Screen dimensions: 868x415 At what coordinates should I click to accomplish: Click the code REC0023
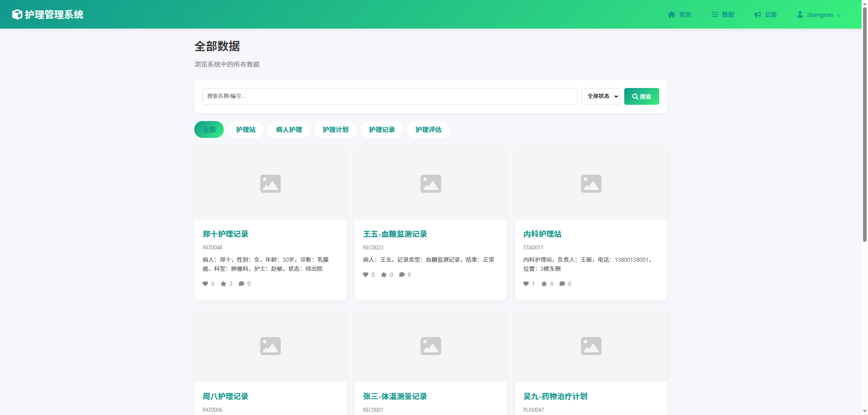(373, 248)
